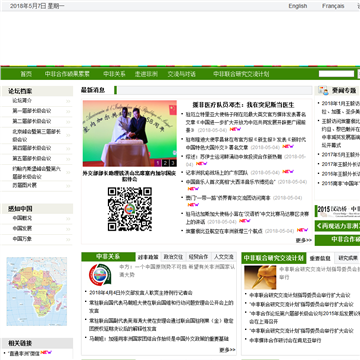Screen dimensions: 360x360
Task: Switch to the 政治交往 tab
Action: coord(173,257)
